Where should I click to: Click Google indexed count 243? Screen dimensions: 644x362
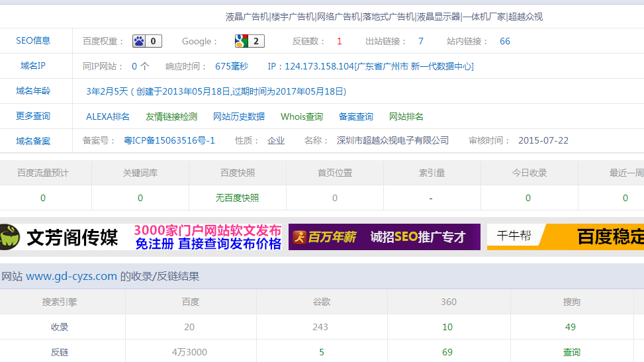click(320, 327)
